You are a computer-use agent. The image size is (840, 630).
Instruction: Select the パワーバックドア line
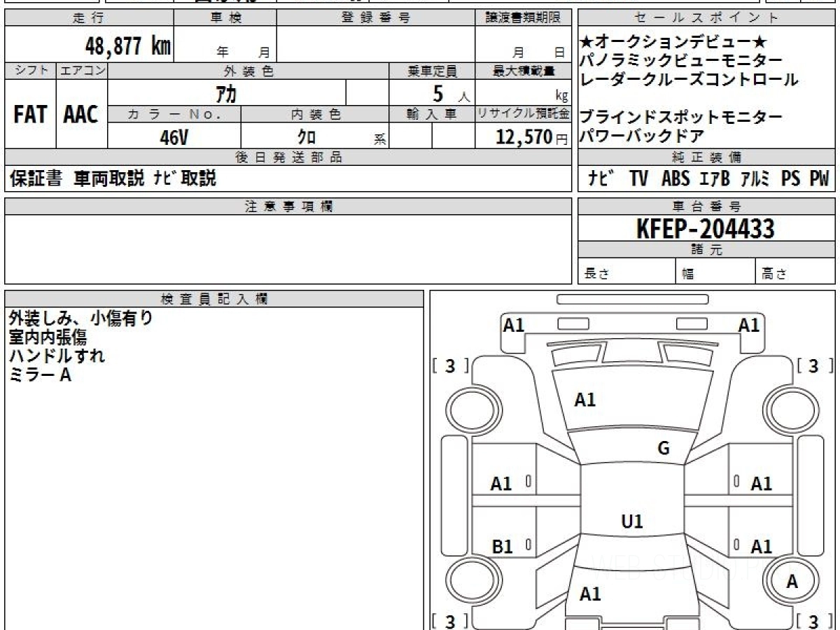[x=643, y=135]
